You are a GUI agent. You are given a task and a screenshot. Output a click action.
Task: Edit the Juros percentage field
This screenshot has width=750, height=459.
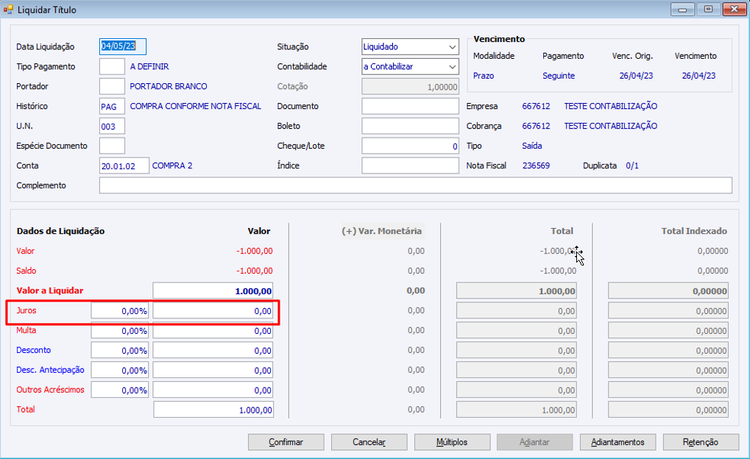point(120,311)
